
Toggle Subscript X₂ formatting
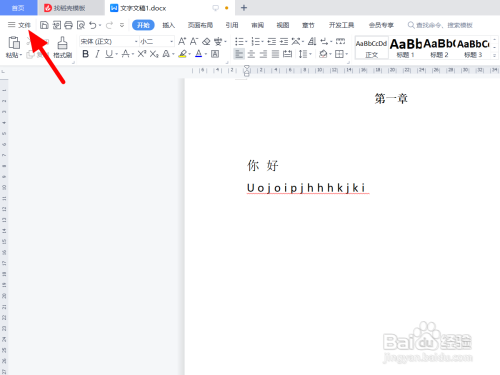tap(154, 54)
